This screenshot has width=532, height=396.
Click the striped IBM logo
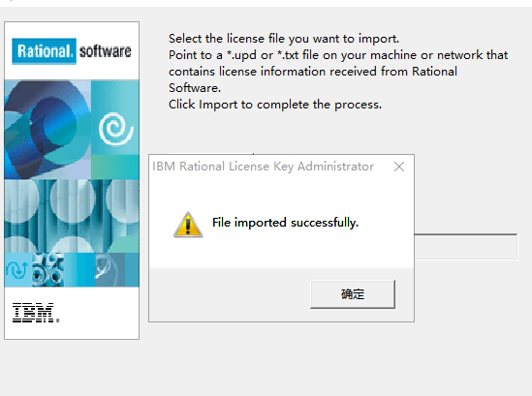[36, 313]
